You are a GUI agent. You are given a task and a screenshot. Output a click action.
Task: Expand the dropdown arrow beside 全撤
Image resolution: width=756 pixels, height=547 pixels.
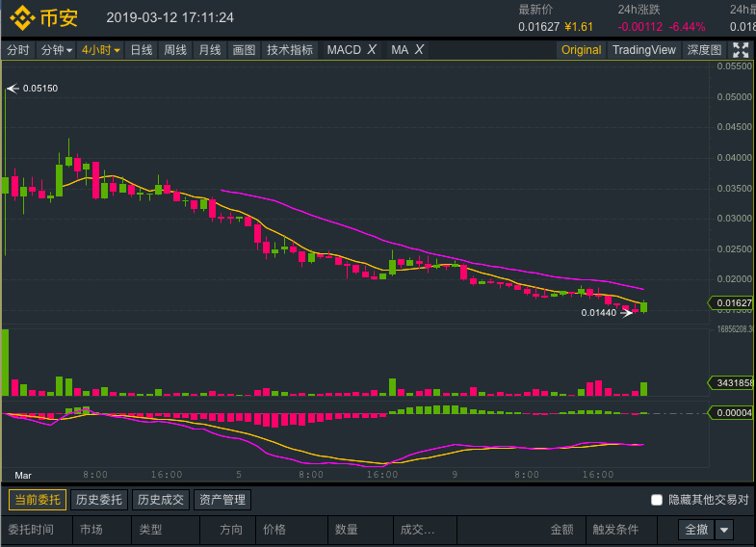click(x=724, y=530)
